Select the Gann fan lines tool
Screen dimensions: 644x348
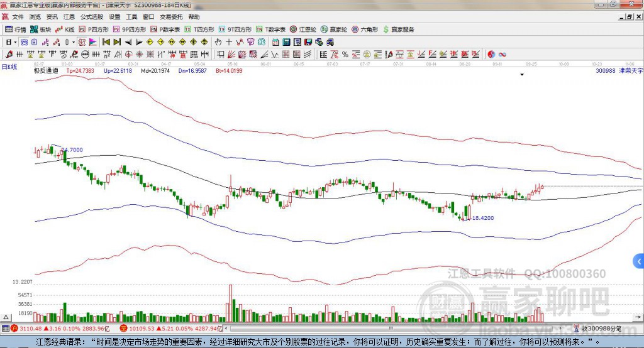tap(232, 54)
